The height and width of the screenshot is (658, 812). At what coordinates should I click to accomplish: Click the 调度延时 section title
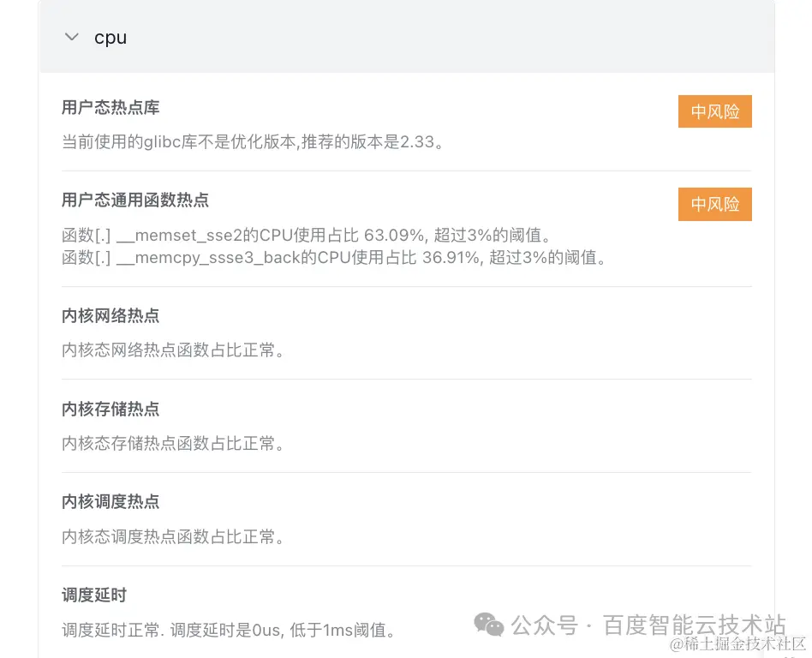93,595
